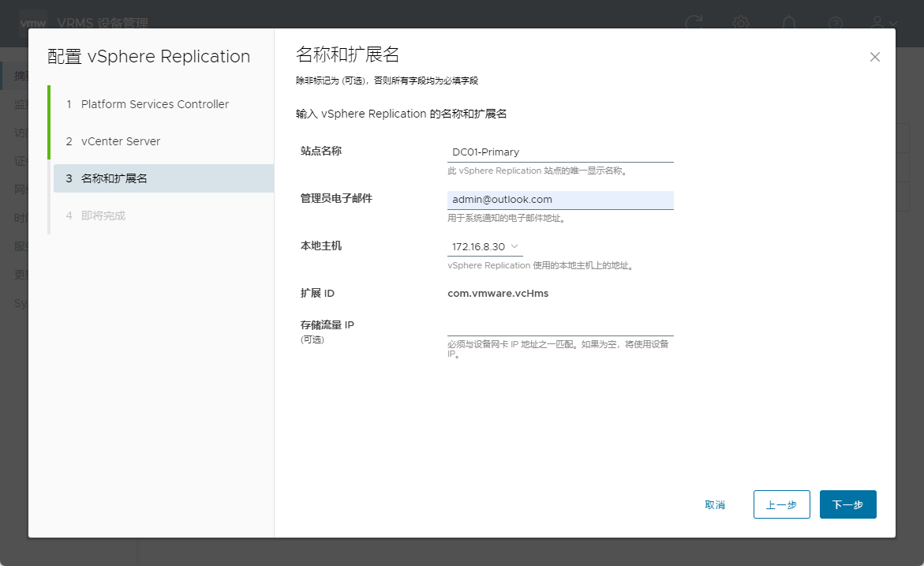Close the vSphere Replication configuration dialog
Viewport: 924px width, 566px height.
point(874,57)
